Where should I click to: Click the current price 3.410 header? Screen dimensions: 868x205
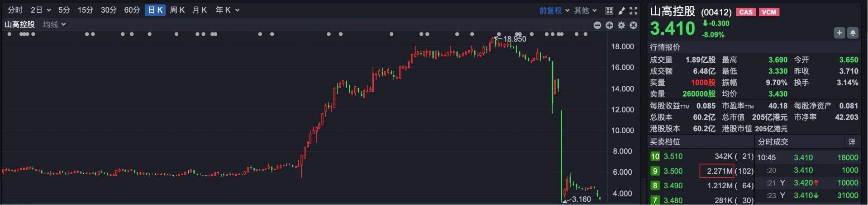click(672, 28)
